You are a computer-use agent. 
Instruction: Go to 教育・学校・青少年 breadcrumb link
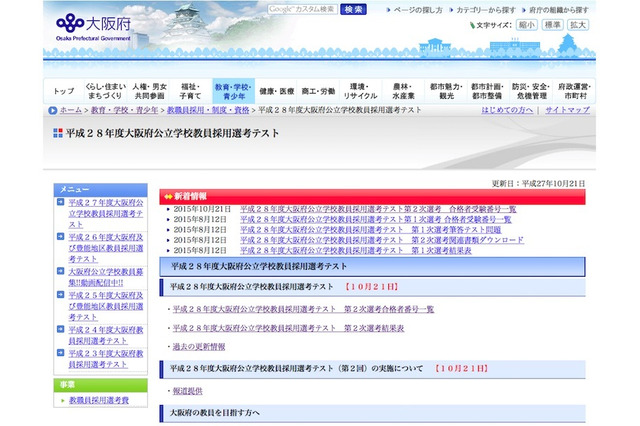pyautogui.click(x=124, y=110)
